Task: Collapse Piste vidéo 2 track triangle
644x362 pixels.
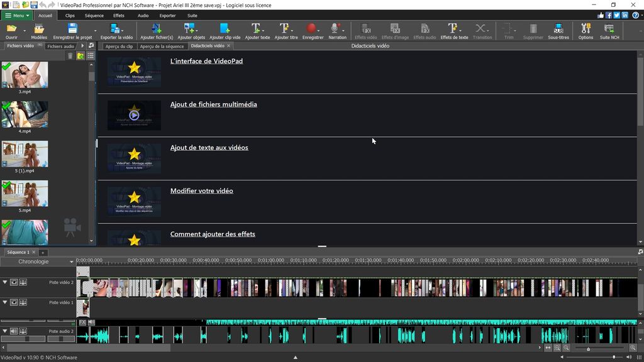Action: 5,283
